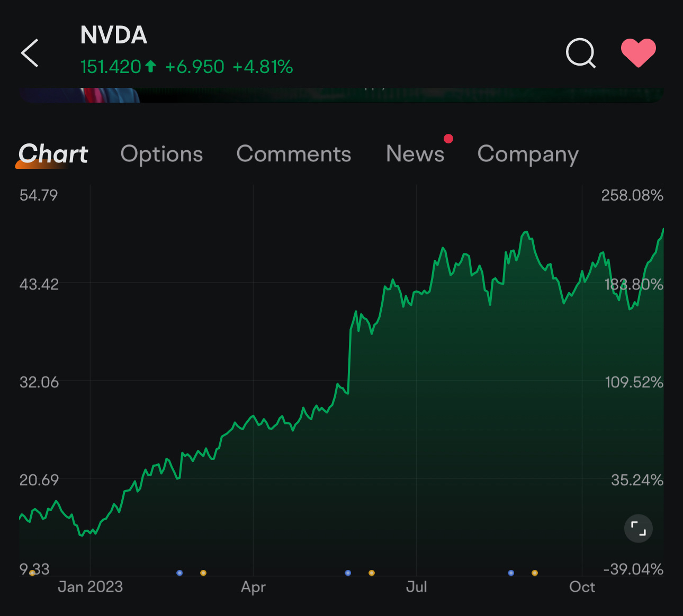Screen dimensions: 683x616
Task: Expand chart to fullscreen icon
Action: pyautogui.click(x=639, y=529)
